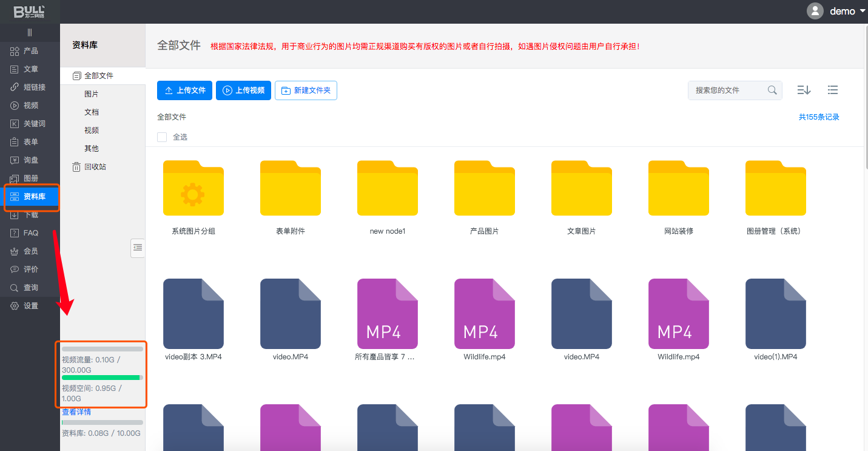Click the 新建文件夹 button

[306, 90]
